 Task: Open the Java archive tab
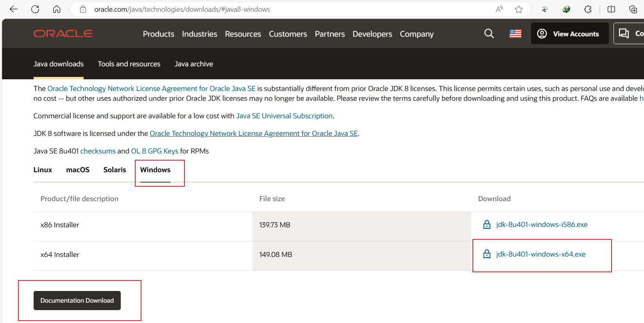[x=194, y=64]
